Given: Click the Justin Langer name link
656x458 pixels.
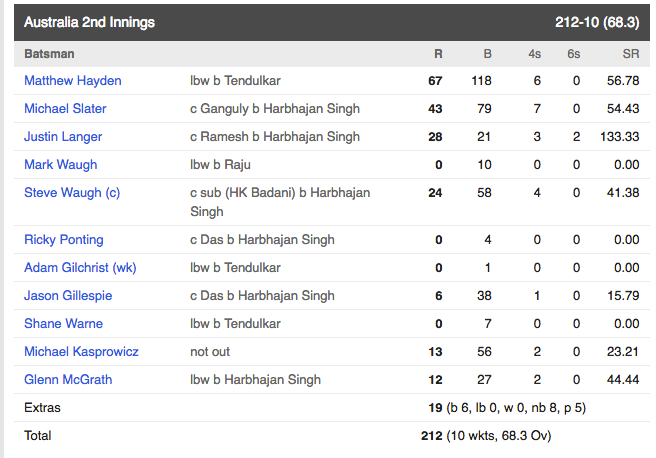Looking at the screenshot, I should click(x=63, y=137).
